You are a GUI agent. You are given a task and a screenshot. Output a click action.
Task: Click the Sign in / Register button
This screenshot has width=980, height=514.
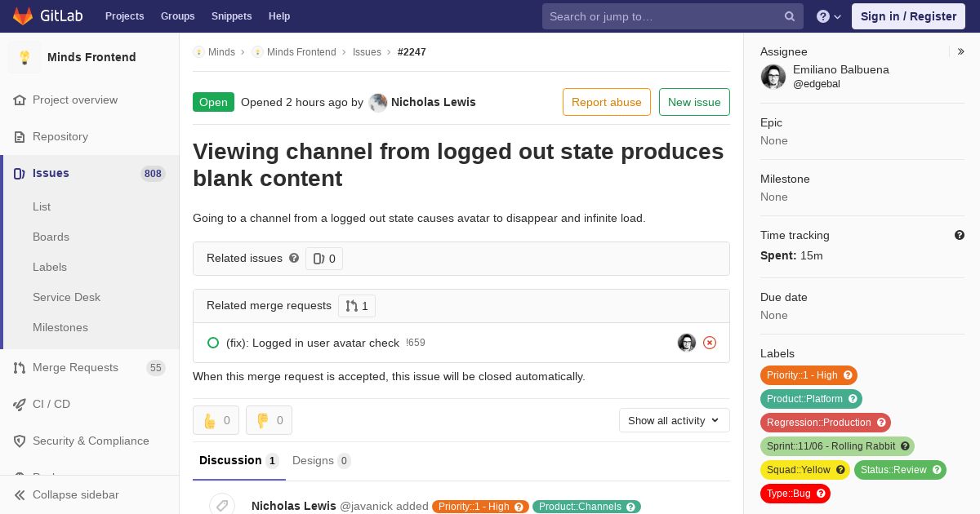pos(908,16)
